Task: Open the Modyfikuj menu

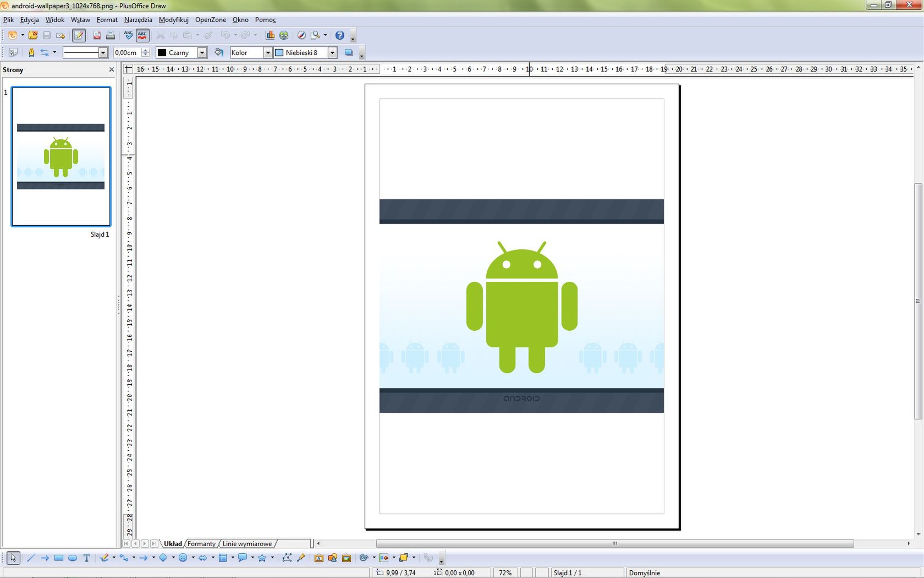Action: coord(173,19)
